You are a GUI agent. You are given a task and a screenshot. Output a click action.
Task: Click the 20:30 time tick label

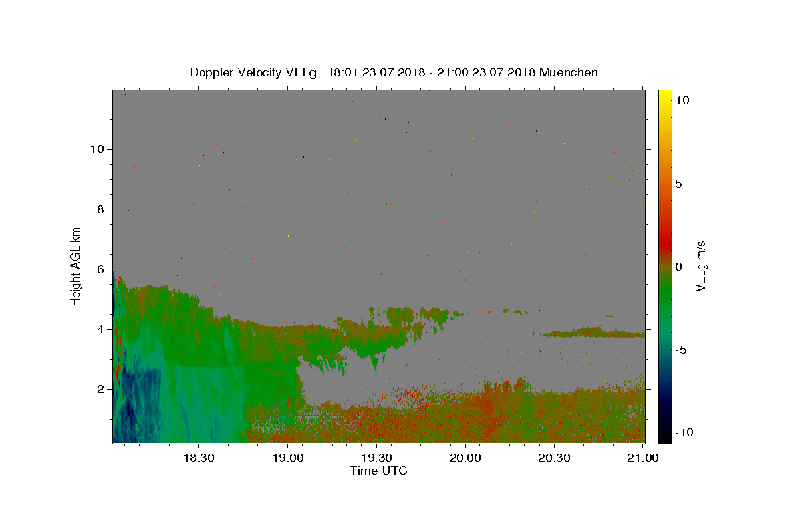coord(553,458)
